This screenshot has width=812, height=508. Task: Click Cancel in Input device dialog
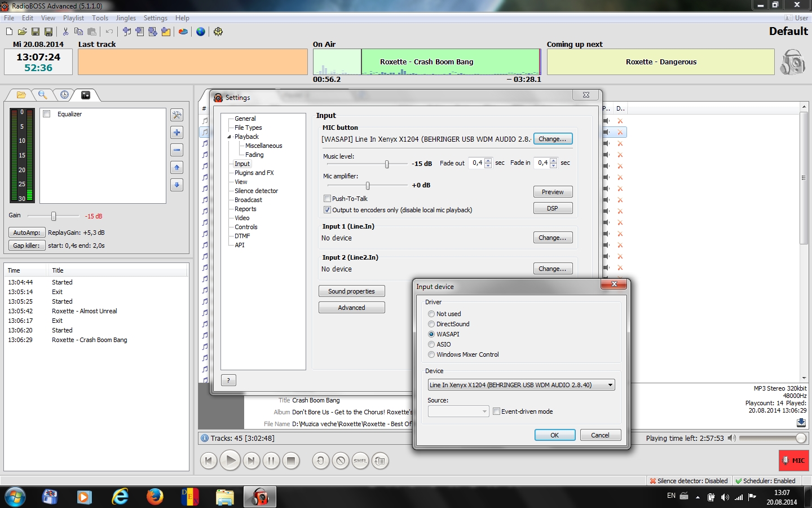(x=600, y=435)
